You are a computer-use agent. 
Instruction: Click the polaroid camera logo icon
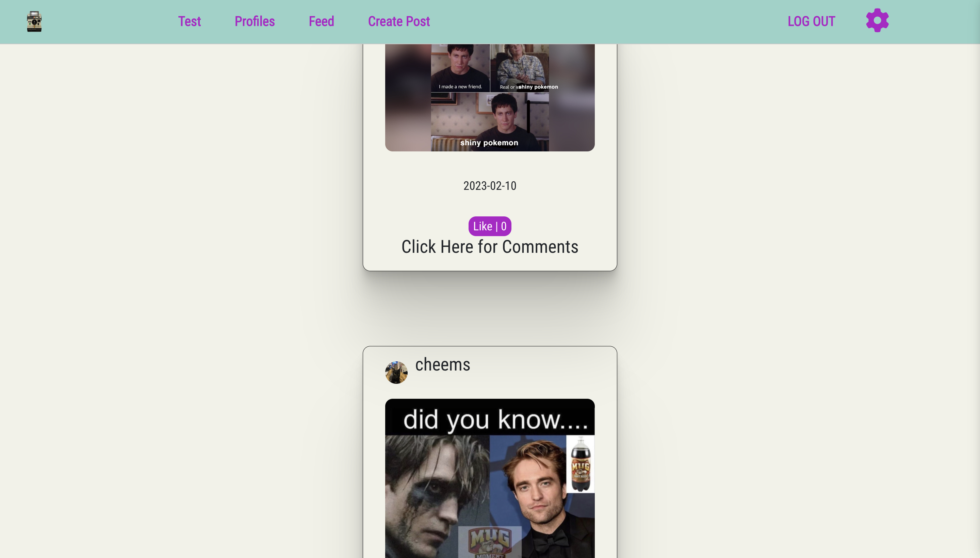[34, 21]
